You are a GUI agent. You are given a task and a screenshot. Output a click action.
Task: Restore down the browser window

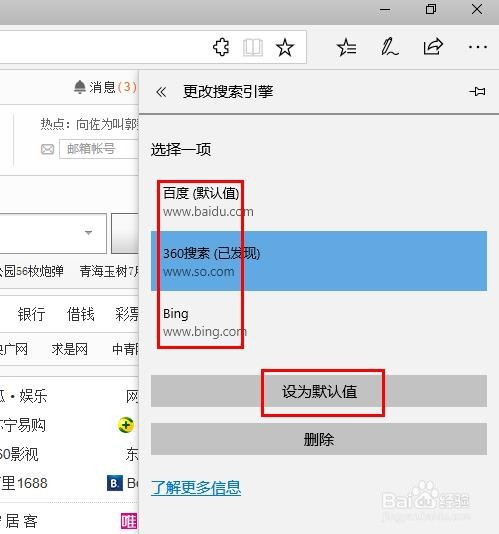click(x=431, y=9)
